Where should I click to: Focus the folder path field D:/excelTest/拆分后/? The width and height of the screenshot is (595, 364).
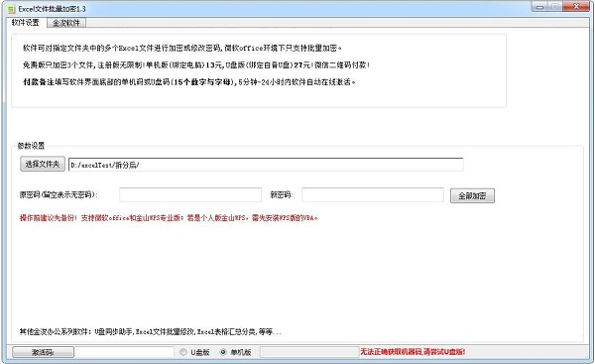coord(266,165)
